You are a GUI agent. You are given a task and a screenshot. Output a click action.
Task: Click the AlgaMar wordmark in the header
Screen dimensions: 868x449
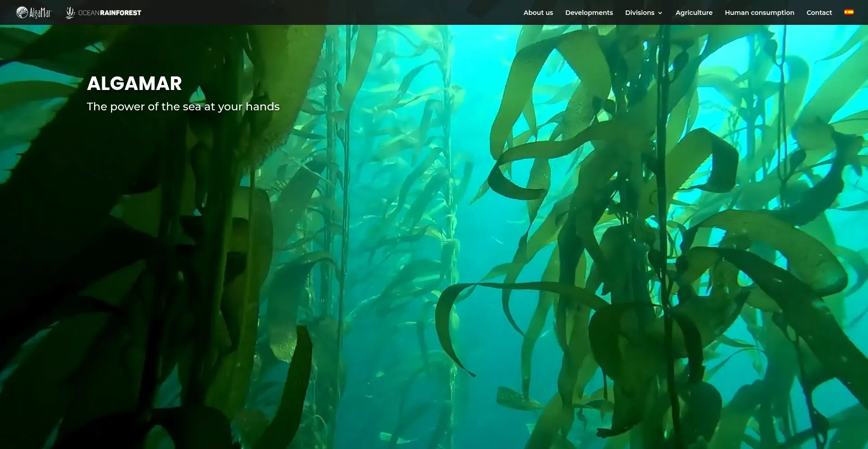click(40, 13)
